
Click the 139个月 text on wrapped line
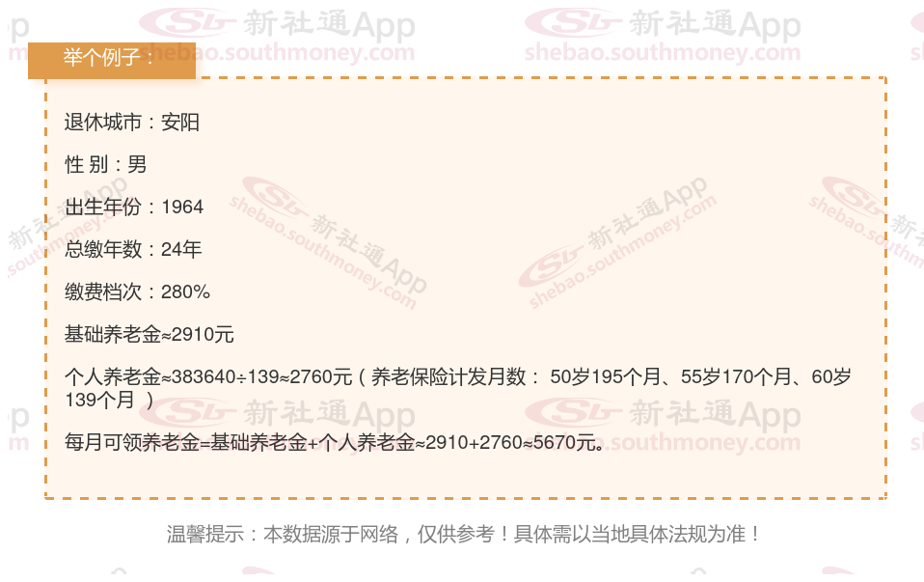99,400
